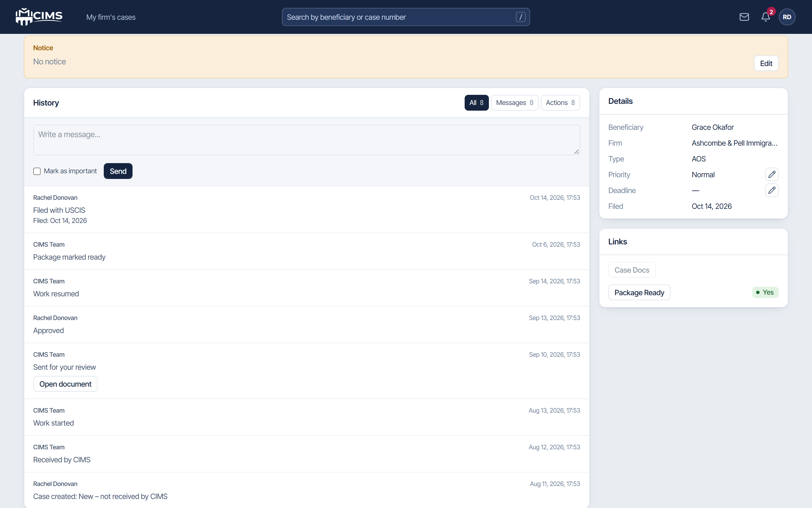Screen dimensions: 812x508
Task: Click the Package Ready button
Action: click(639, 293)
